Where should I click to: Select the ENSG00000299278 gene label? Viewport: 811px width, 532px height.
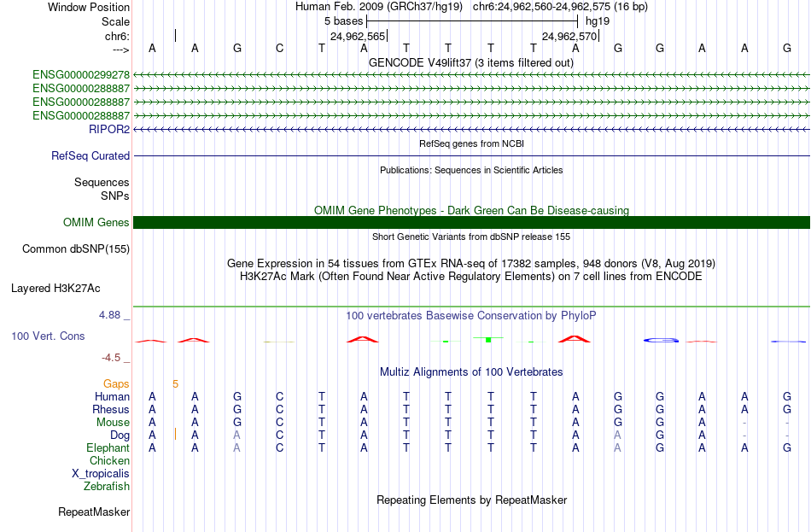[x=81, y=75]
